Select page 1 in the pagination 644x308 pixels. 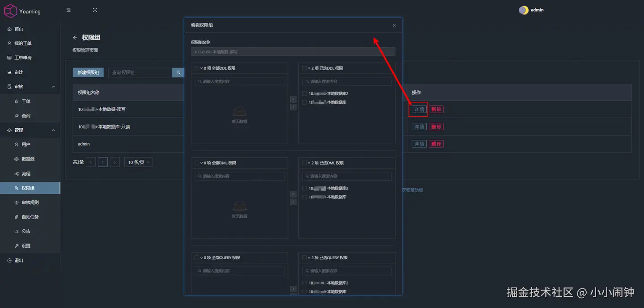point(103,162)
